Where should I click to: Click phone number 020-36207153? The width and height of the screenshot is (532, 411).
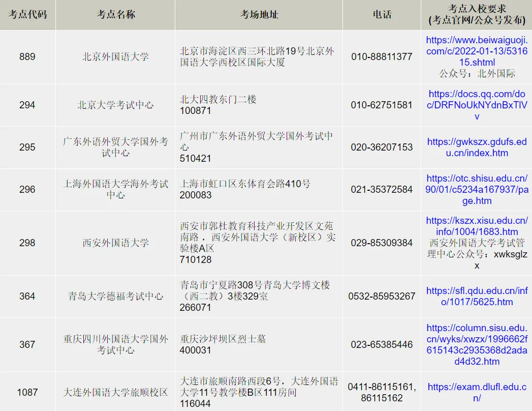[x=382, y=147]
